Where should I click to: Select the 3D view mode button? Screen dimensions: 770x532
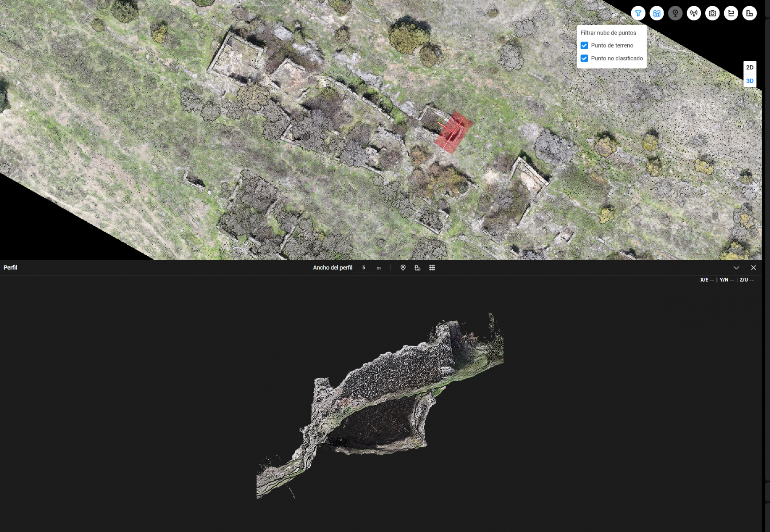(x=750, y=81)
